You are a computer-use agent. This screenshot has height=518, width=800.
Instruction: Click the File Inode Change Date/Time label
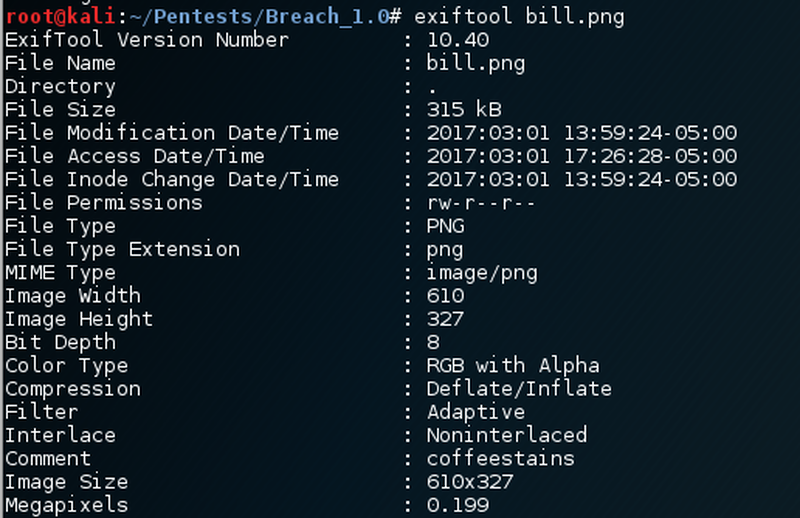pyautogui.click(x=172, y=179)
